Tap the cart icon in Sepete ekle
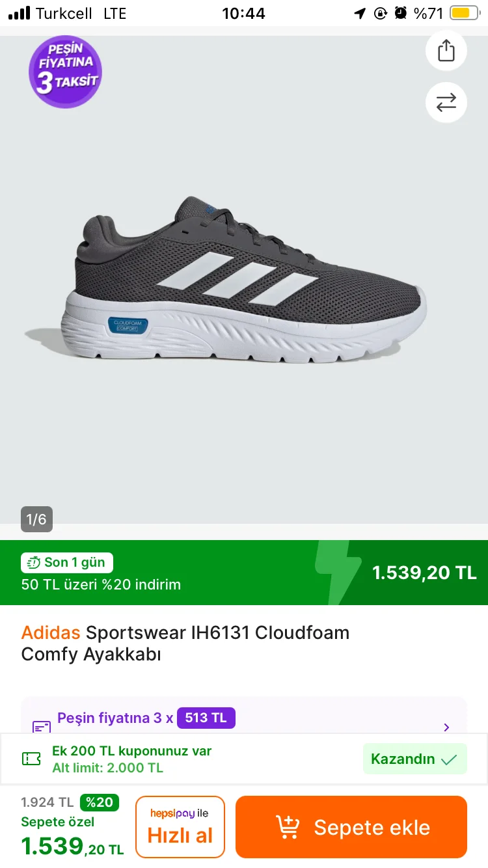This screenshot has height=868, width=488. coord(287,827)
